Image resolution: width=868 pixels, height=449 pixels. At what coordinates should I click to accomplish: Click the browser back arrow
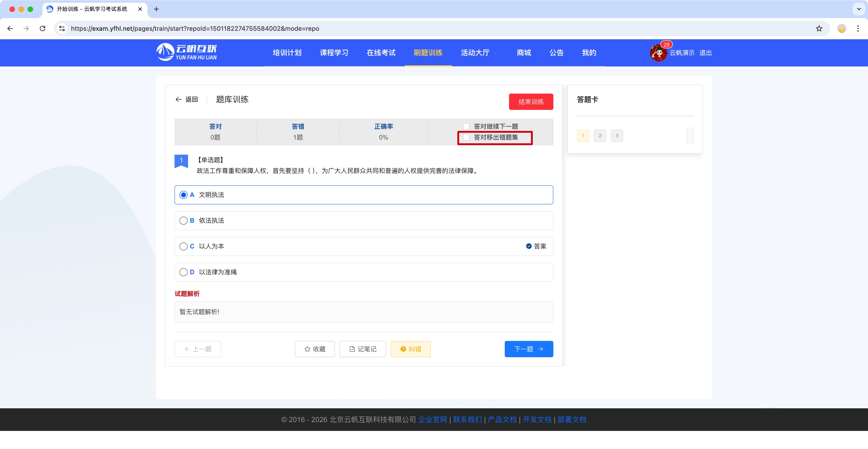coord(10,28)
